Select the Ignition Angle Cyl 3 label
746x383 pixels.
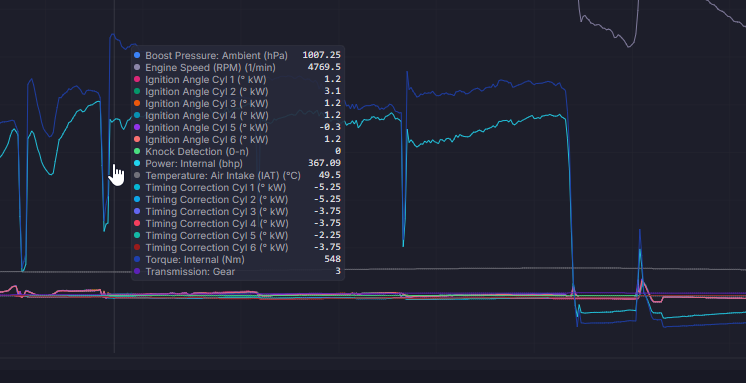(207, 103)
